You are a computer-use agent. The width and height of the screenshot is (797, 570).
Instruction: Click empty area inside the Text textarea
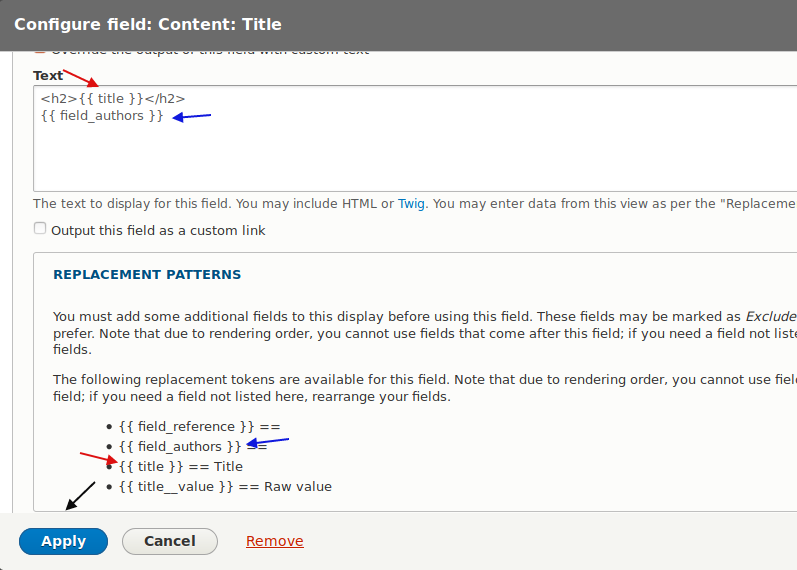click(x=400, y=158)
